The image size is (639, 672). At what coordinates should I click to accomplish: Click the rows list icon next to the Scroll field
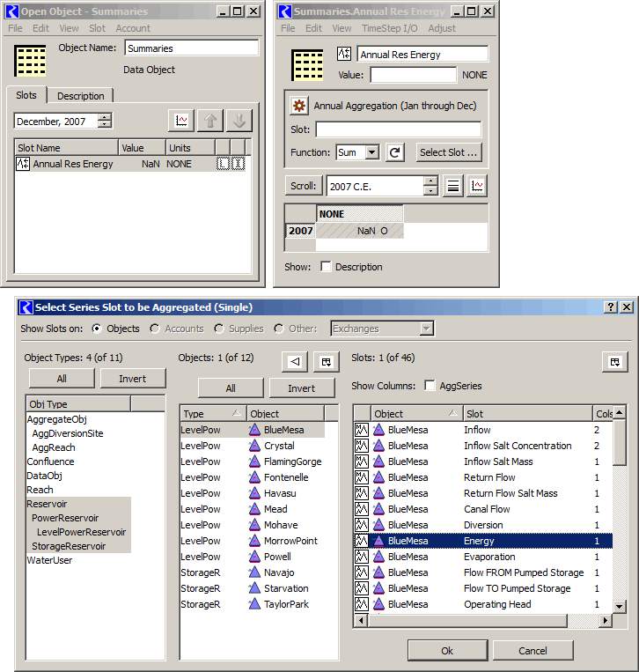[453, 186]
